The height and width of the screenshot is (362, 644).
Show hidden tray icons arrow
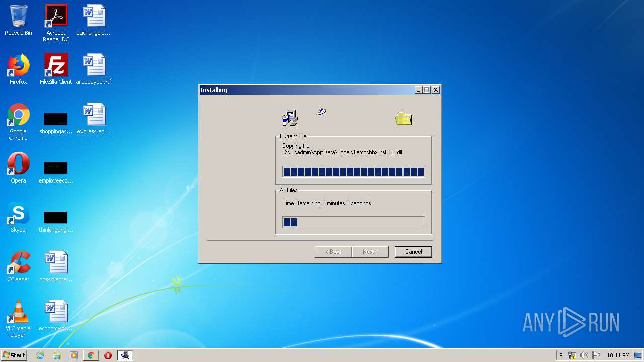point(561,355)
